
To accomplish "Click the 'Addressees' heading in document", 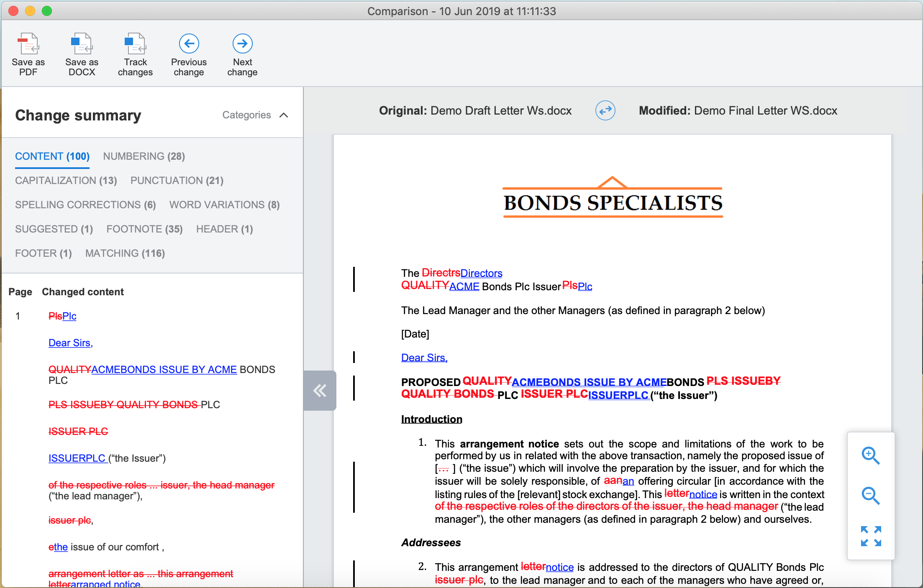I will [x=431, y=542].
